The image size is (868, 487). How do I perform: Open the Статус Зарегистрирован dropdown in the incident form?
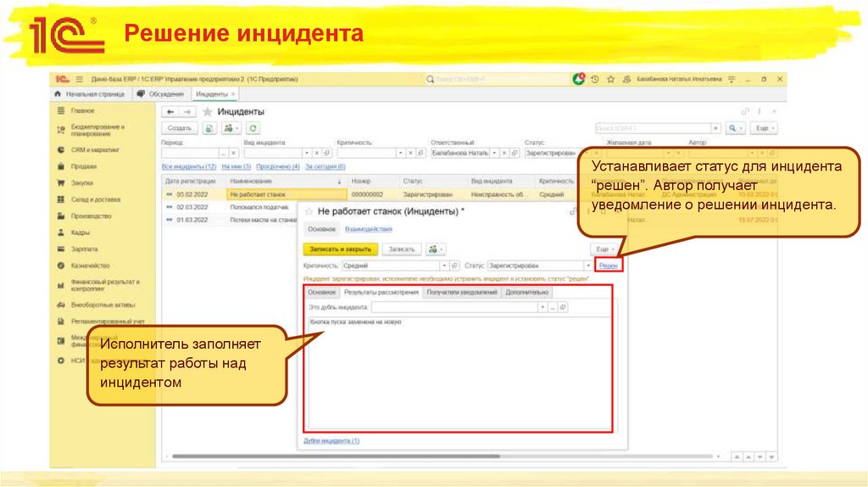(588, 266)
